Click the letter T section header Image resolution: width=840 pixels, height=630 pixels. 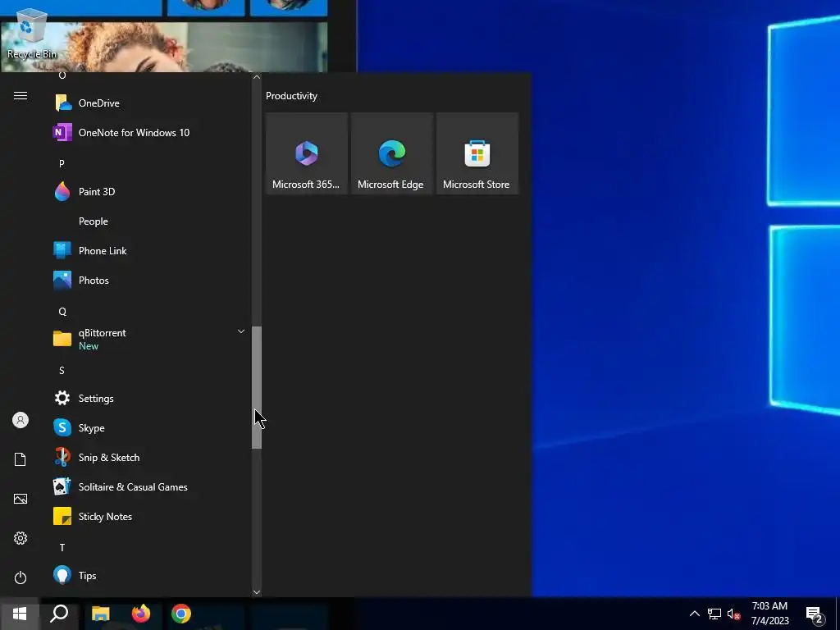62,547
